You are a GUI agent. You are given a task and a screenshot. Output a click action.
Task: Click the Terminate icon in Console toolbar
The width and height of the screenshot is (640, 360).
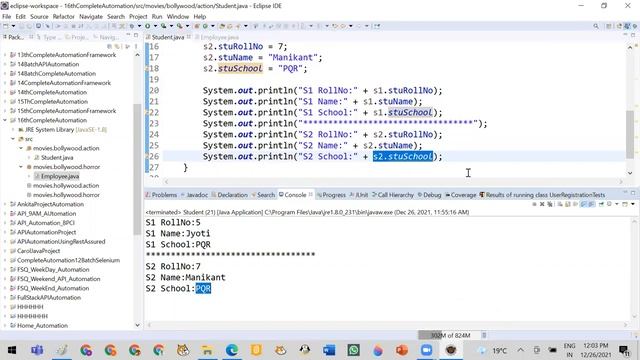tap(534, 204)
